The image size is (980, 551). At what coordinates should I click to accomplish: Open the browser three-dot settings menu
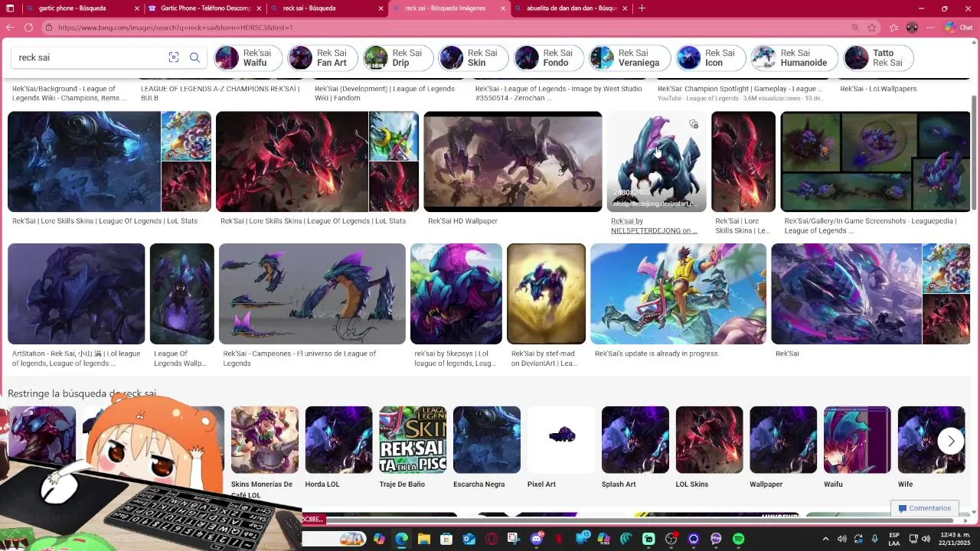(x=930, y=28)
